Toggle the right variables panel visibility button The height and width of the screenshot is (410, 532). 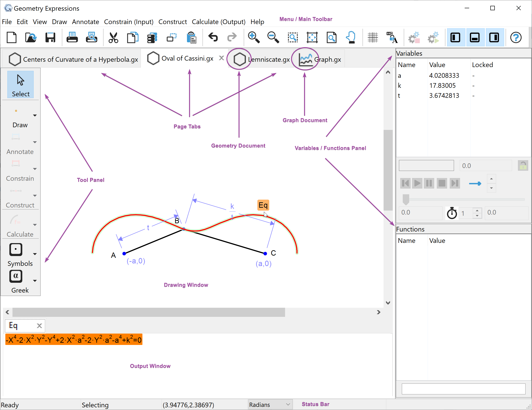coord(494,37)
